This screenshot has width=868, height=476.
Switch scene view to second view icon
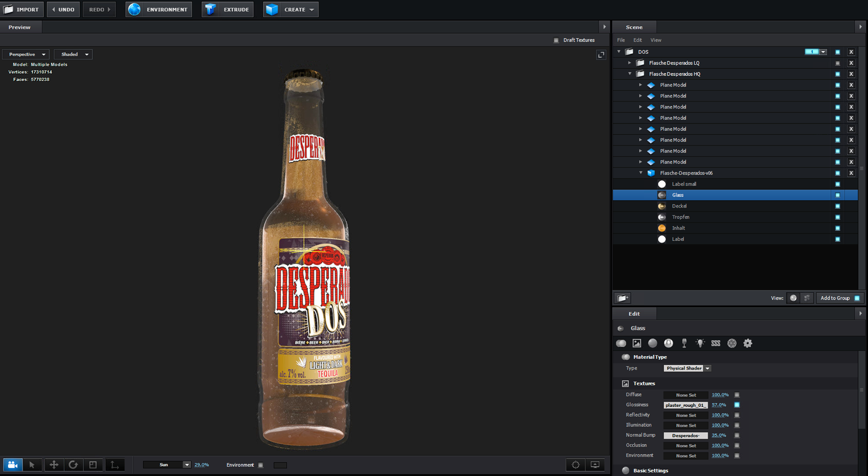[x=807, y=298]
